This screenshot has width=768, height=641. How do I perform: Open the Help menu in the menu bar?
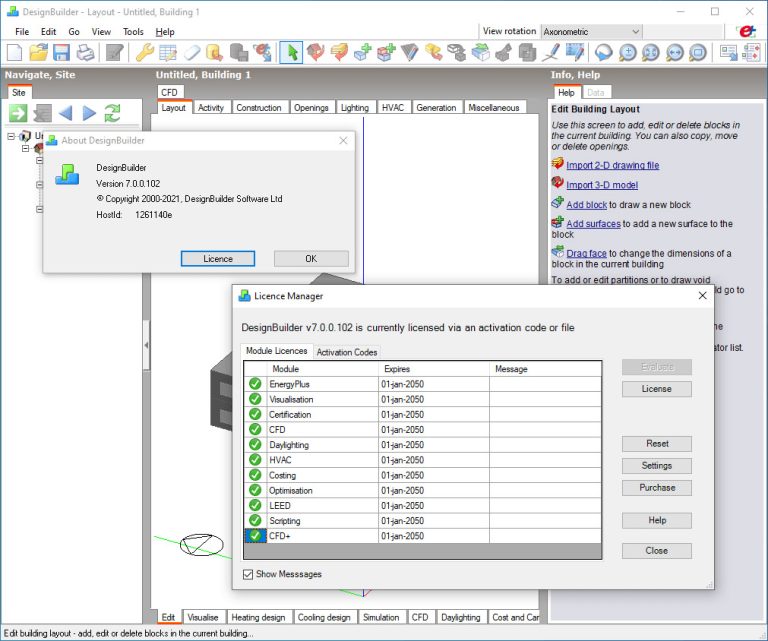click(165, 32)
